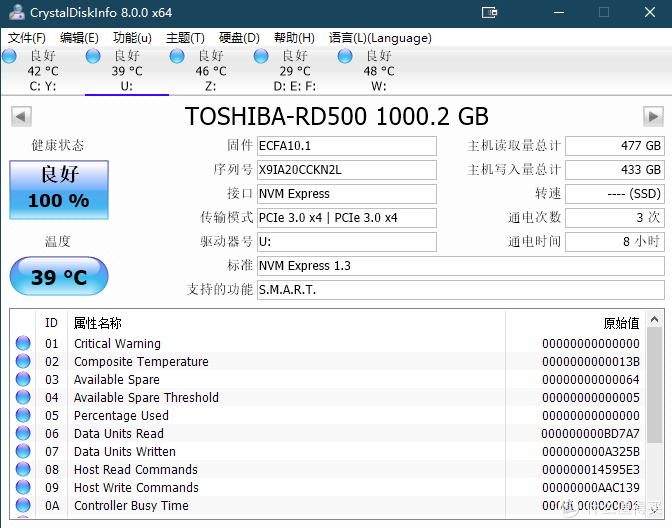Open the 文件(F) menu
This screenshot has width=672, height=528.
pos(27,38)
